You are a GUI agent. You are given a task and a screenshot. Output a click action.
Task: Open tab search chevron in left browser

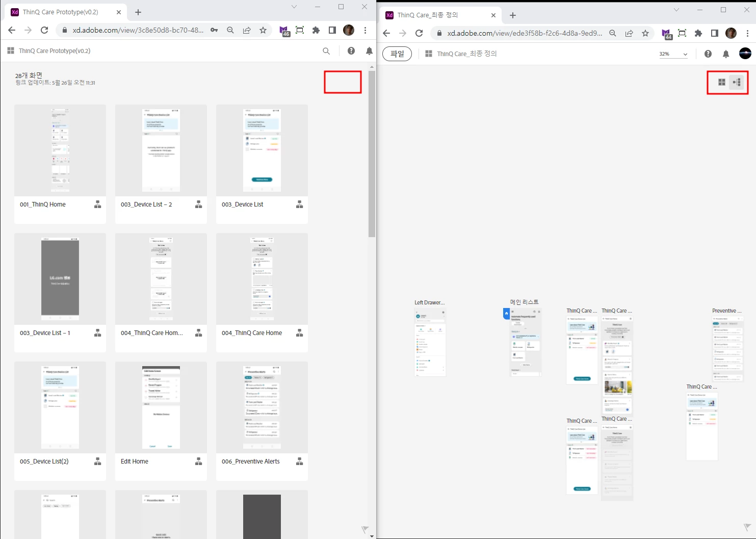[294, 7]
